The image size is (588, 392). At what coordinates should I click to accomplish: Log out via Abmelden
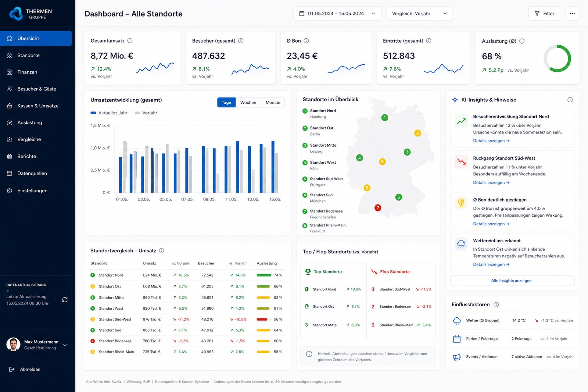coord(25,369)
